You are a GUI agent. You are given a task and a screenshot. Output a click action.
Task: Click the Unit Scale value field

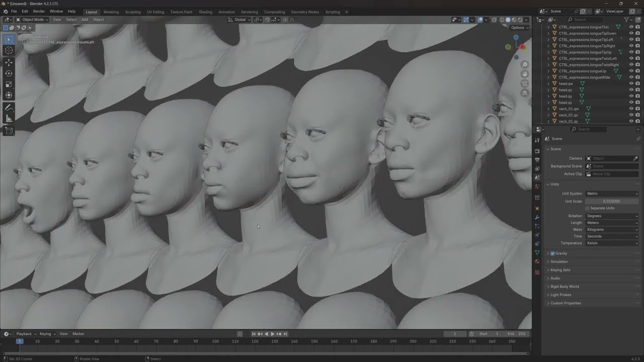pos(612,201)
